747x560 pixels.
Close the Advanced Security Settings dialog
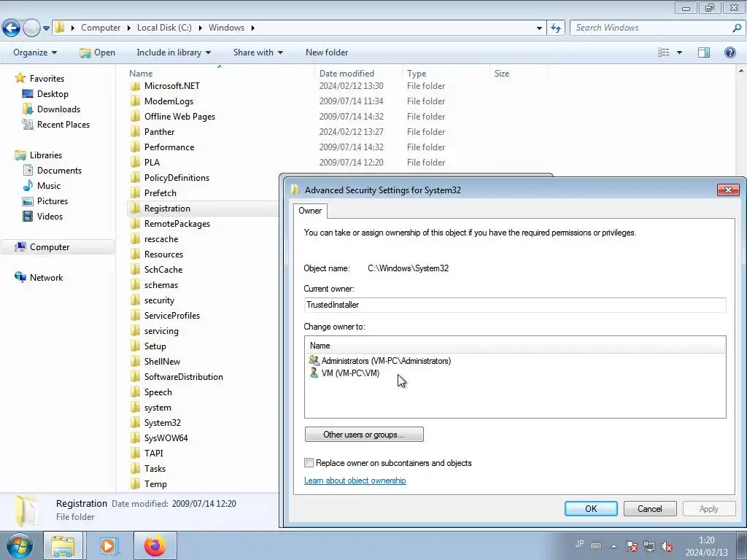coord(728,190)
